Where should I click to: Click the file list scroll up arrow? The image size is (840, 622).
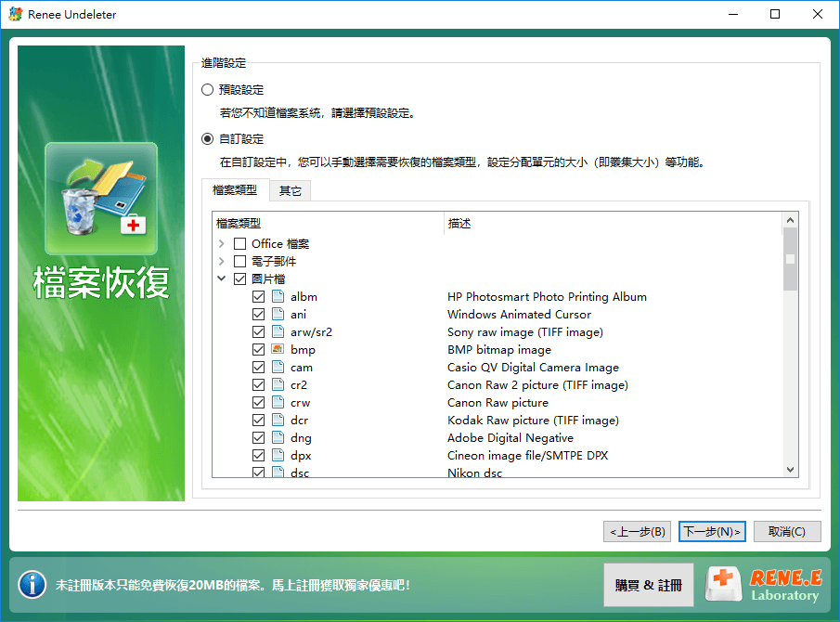(790, 220)
